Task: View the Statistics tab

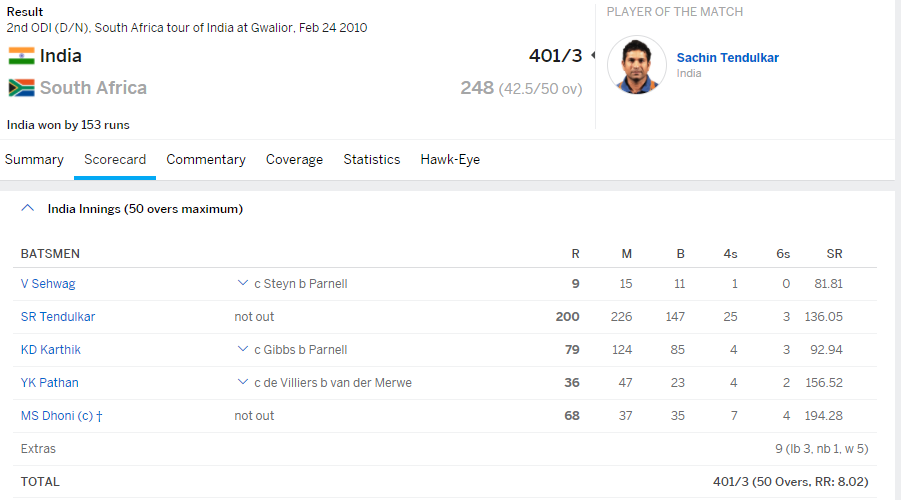Action: point(372,160)
